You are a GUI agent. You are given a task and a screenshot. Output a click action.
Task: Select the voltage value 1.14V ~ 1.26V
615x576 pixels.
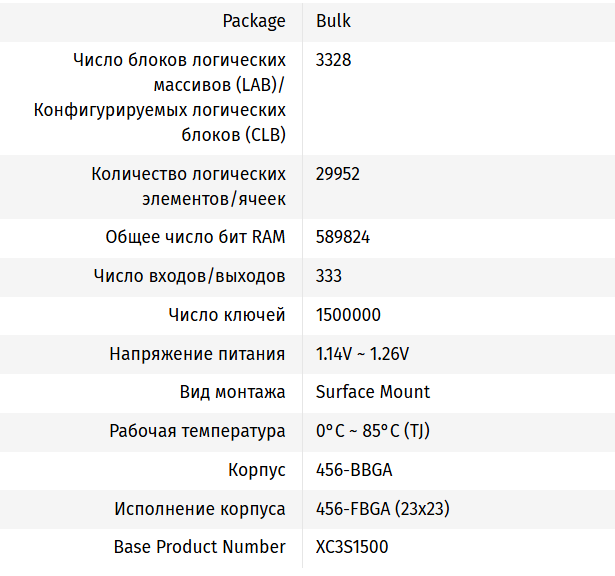(362, 354)
